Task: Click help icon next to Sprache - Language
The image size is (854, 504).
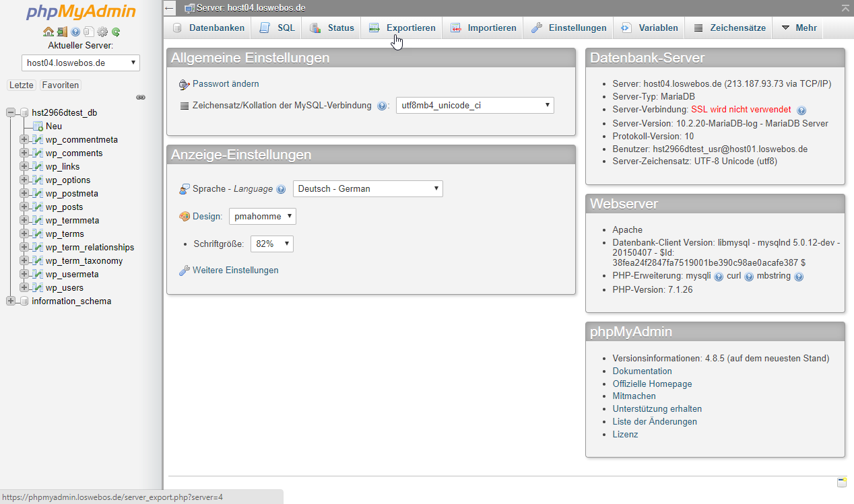Action: 281,190
